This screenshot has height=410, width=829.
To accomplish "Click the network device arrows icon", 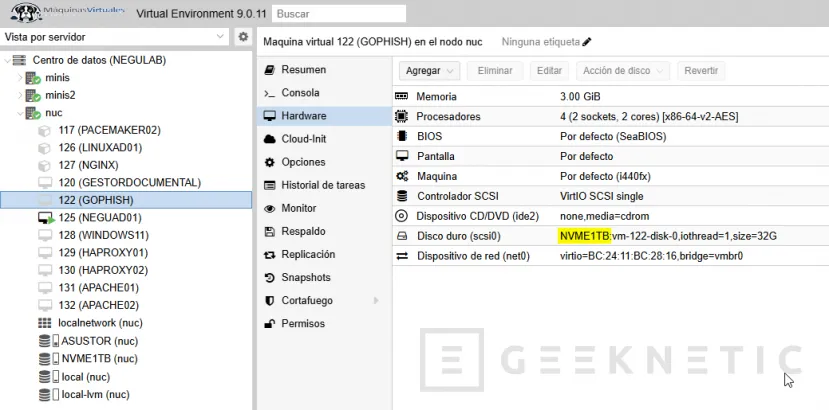I will tap(402, 257).
